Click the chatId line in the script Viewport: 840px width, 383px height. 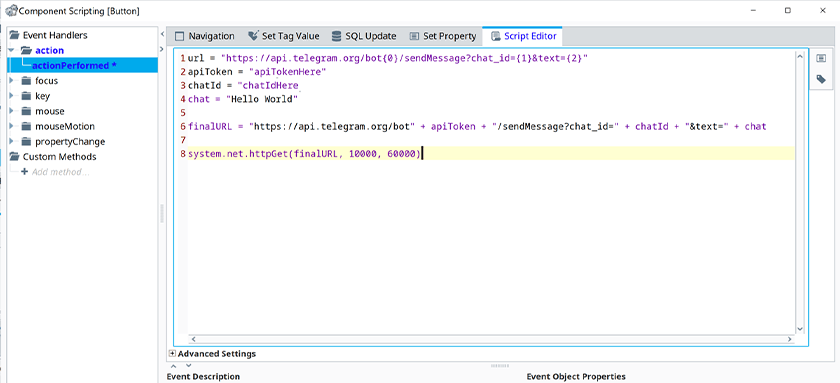tap(243, 85)
